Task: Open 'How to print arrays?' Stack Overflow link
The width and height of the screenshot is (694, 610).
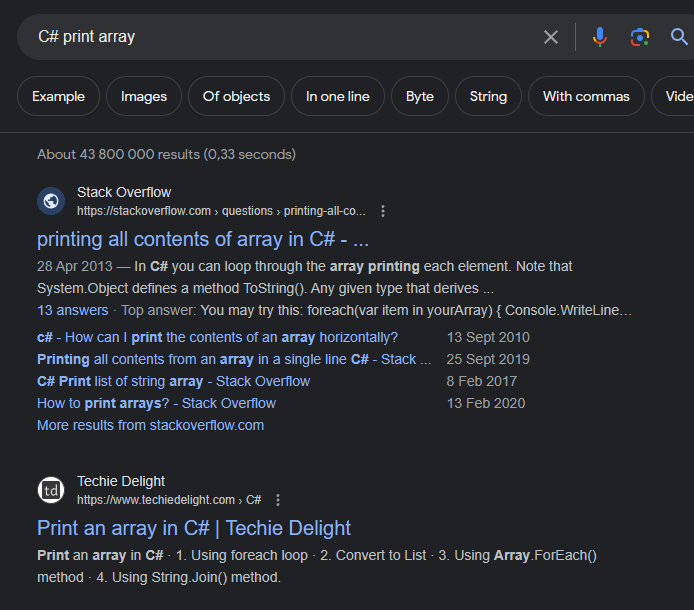Action: point(156,404)
